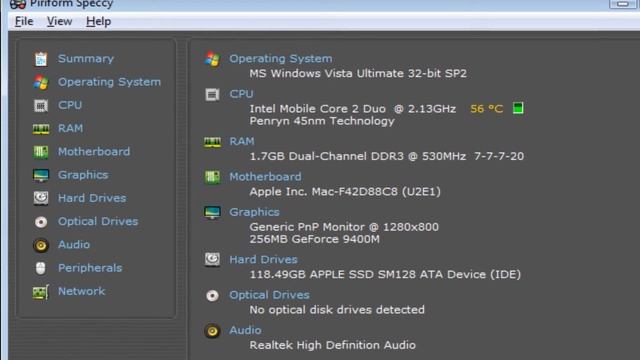640x360 pixels.
Task: Select CPU in the sidebar
Action: coord(70,105)
